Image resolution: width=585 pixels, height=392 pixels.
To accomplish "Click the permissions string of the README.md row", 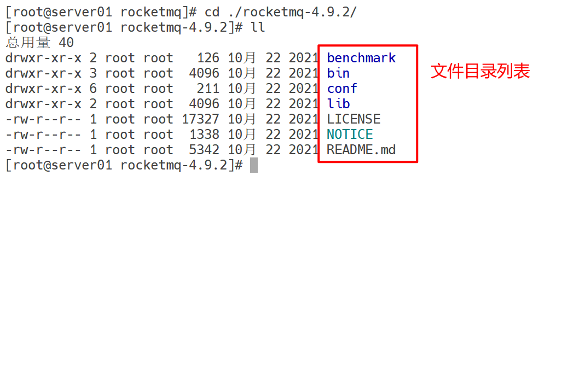I will point(43,150).
